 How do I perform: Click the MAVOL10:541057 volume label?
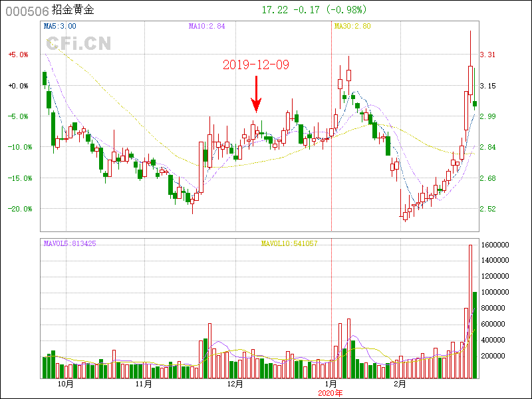(289, 244)
